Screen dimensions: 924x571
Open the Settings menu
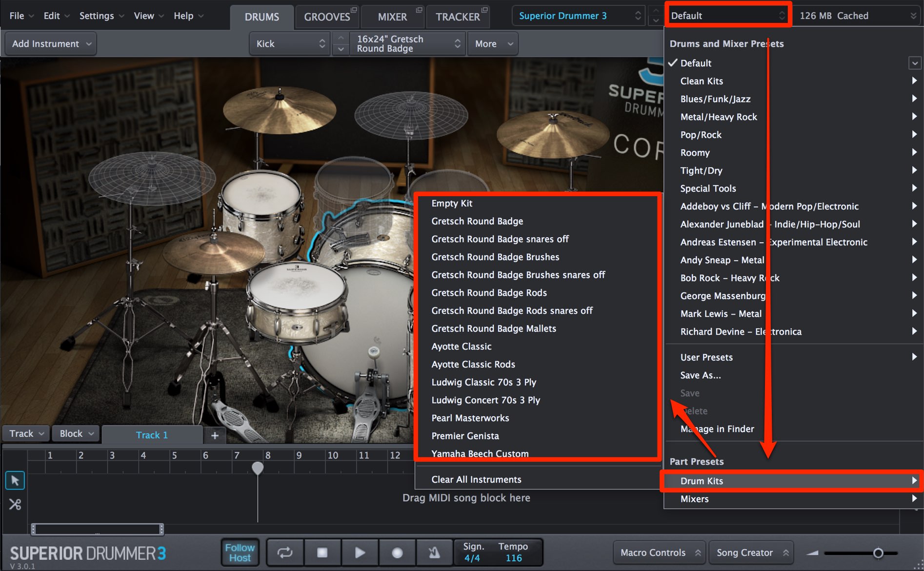(101, 16)
